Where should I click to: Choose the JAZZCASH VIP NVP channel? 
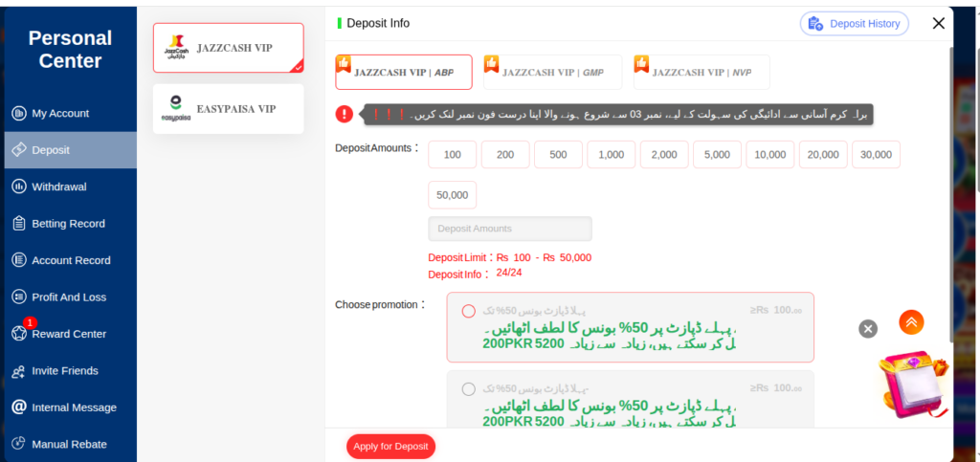coord(702,73)
